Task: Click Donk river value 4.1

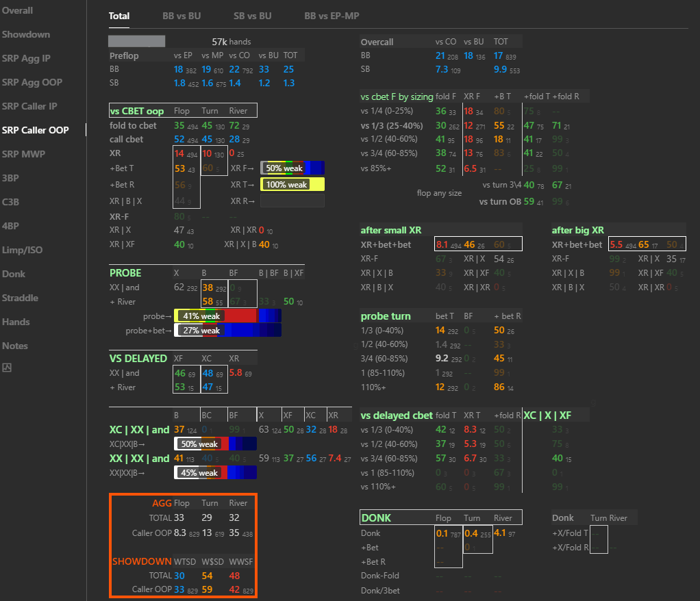Action: [499, 533]
